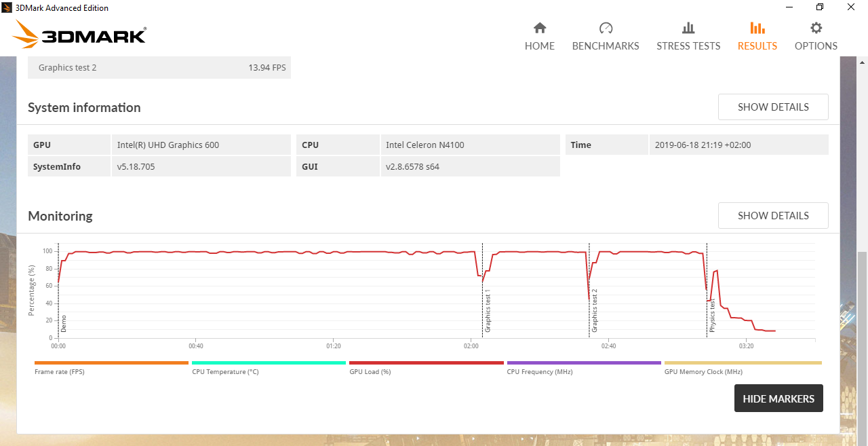Viewport: 868px width, 446px height.
Task: Select the RESULTS tab
Action: (x=757, y=37)
